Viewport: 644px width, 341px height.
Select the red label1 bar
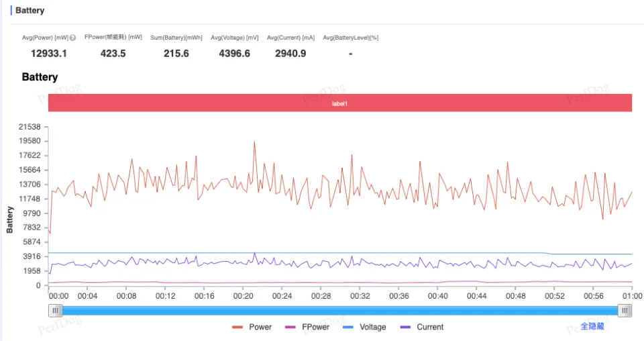340,103
